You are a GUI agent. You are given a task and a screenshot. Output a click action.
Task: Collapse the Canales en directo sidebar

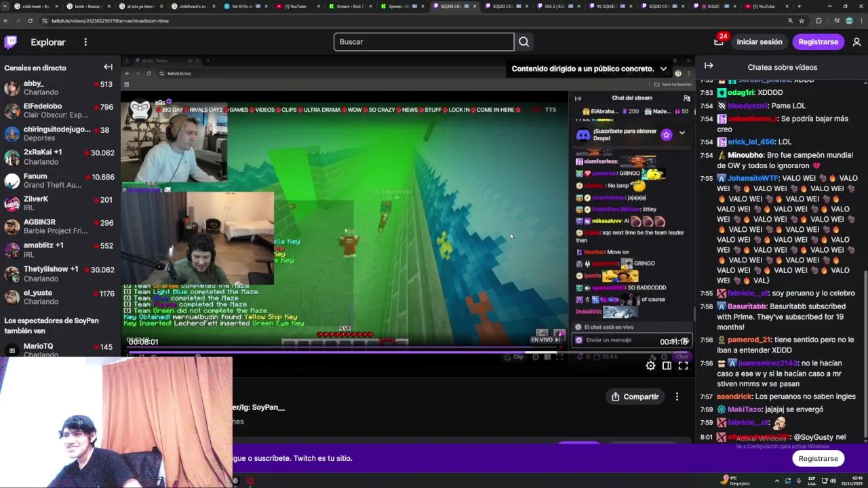108,67
